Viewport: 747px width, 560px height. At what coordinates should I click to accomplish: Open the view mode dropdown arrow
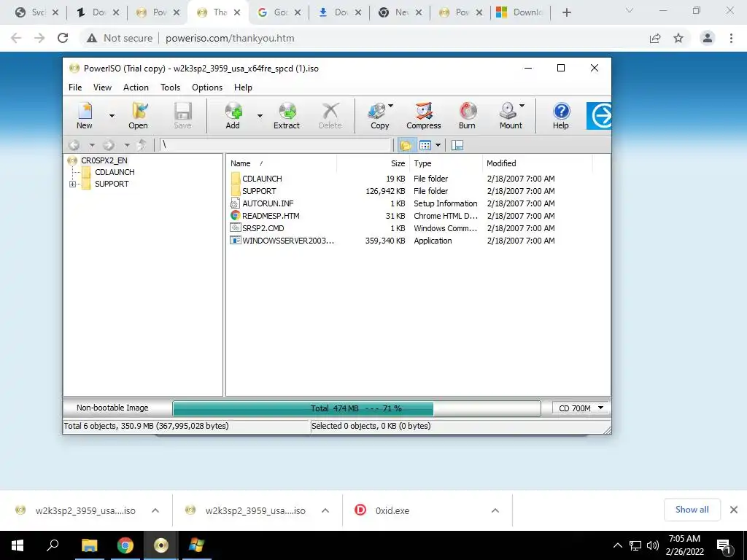[438, 145]
